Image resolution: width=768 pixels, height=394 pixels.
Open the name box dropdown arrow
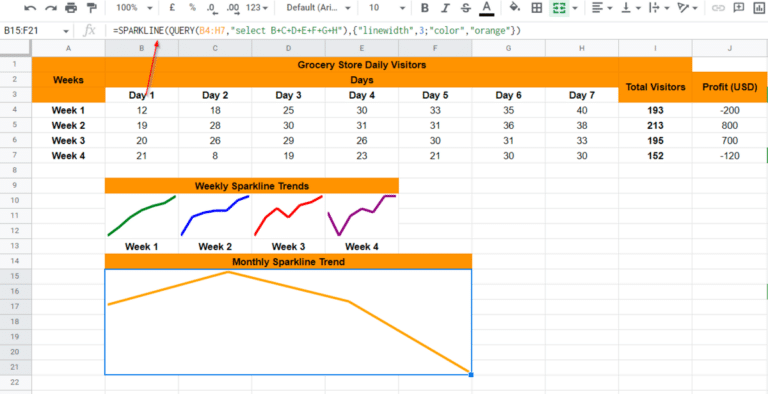66,31
